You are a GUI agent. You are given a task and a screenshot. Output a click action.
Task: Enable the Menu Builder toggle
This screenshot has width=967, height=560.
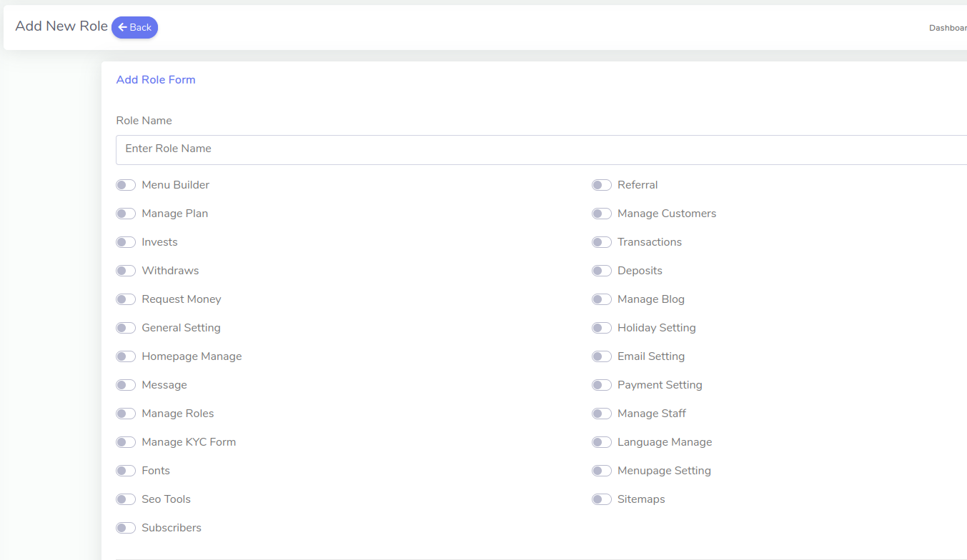click(126, 185)
